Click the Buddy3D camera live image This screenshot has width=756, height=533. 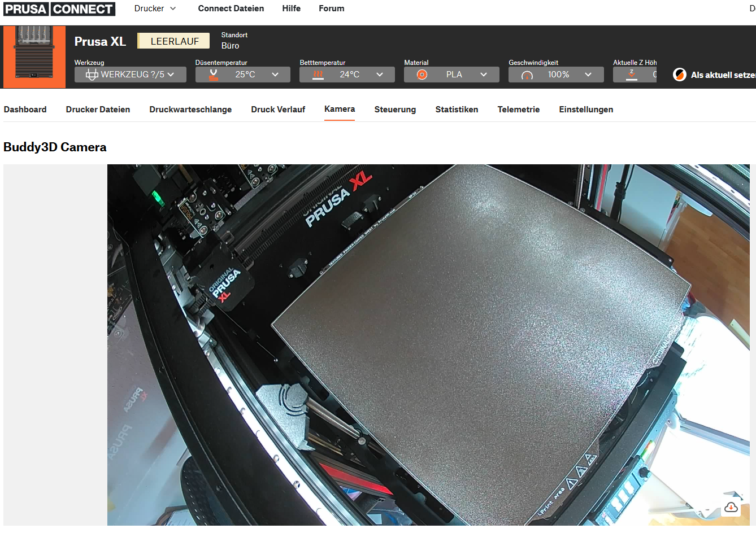click(428, 345)
